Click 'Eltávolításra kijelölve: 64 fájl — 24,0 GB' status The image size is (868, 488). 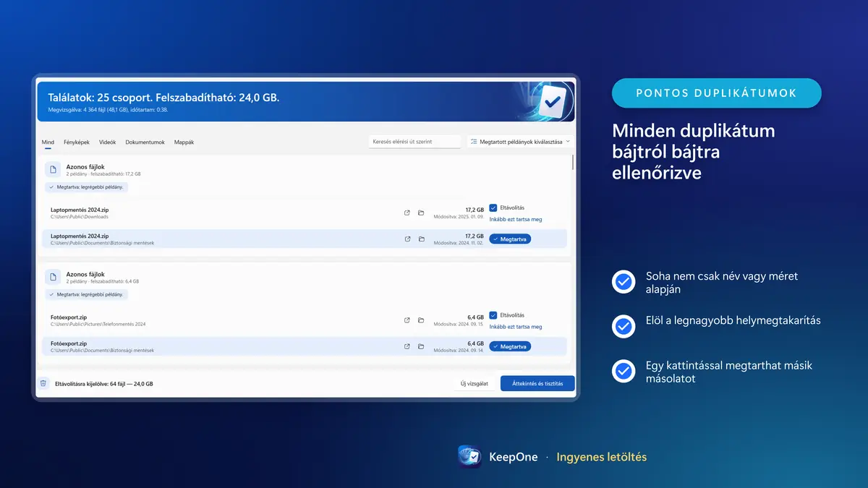pos(104,384)
